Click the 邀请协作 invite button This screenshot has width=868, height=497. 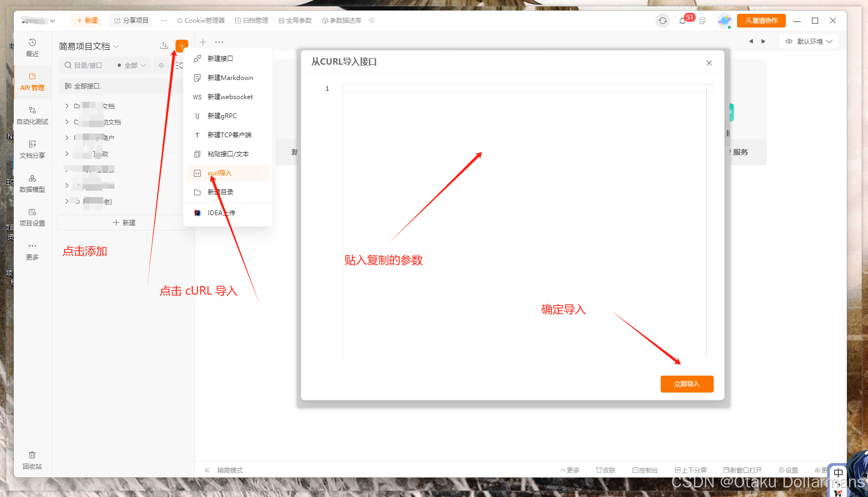pyautogui.click(x=761, y=20)
